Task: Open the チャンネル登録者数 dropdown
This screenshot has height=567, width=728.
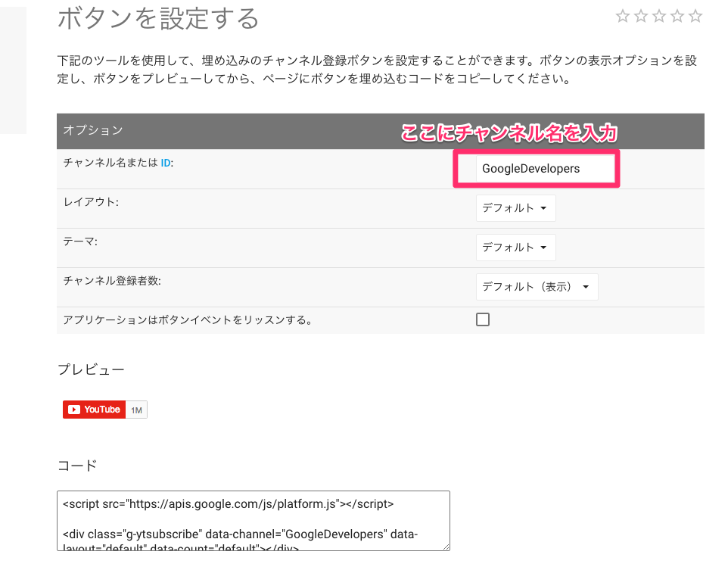Action: click(x=537, y=287)
